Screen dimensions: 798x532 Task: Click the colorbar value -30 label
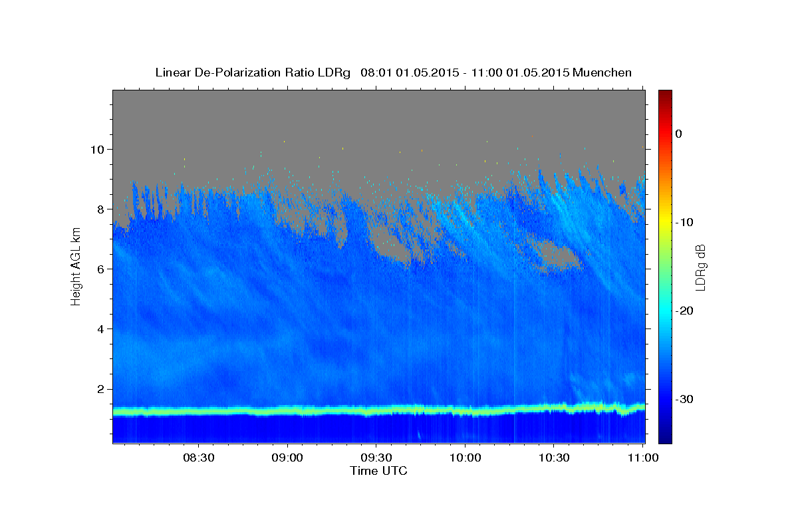tap(685, 399)
